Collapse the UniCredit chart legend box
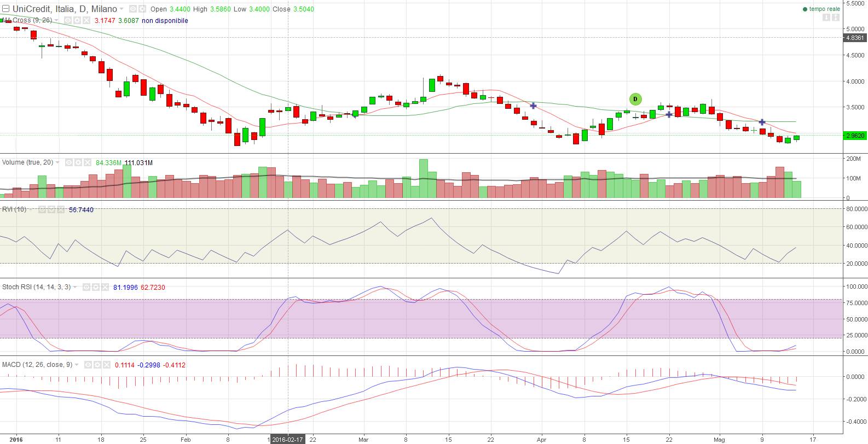868x444 pixels. (5, 9)
